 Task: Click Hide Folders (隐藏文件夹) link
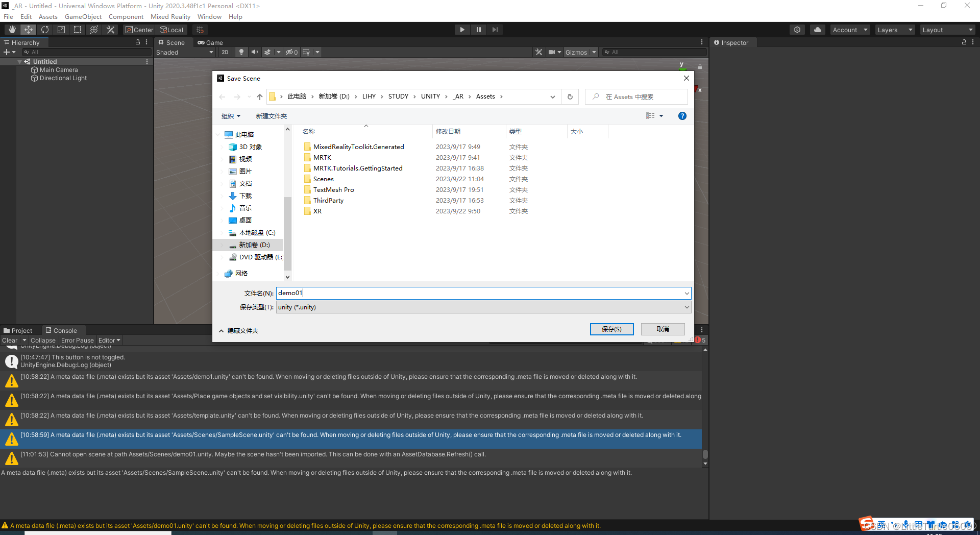pos(238,331)
